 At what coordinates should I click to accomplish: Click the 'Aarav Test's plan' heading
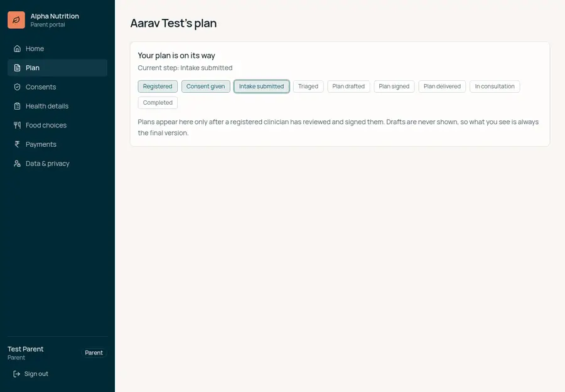pos(173,23)
